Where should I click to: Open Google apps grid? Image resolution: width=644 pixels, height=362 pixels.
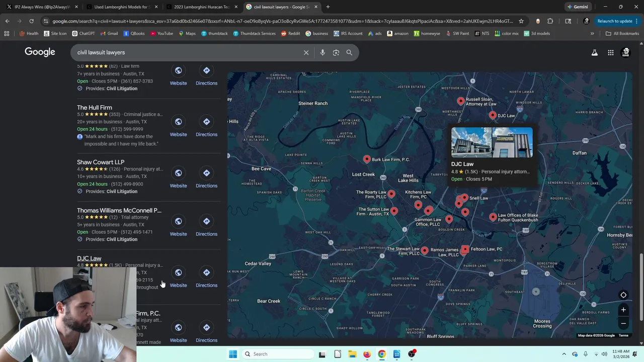pos(610,52)
